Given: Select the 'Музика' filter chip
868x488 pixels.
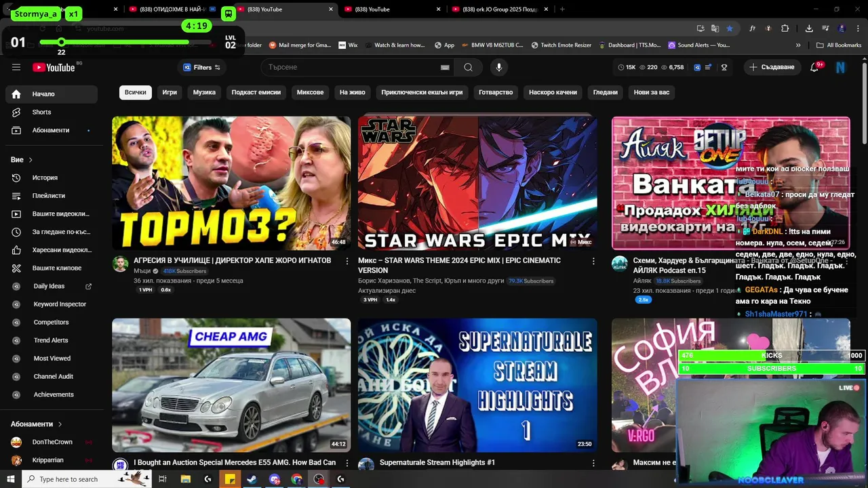Looking at the screenshot, I should 204,92.
